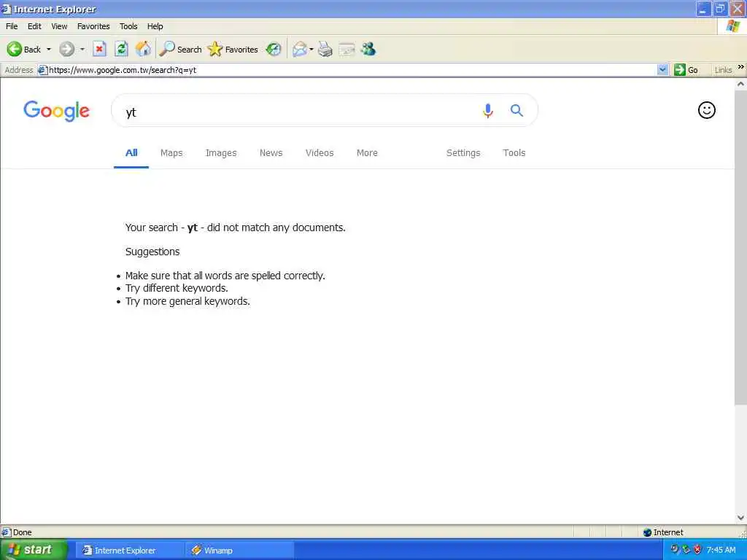Click the vertical scrollbar up arrow
The height and width of the screenshot is (560, 747).
740,84
